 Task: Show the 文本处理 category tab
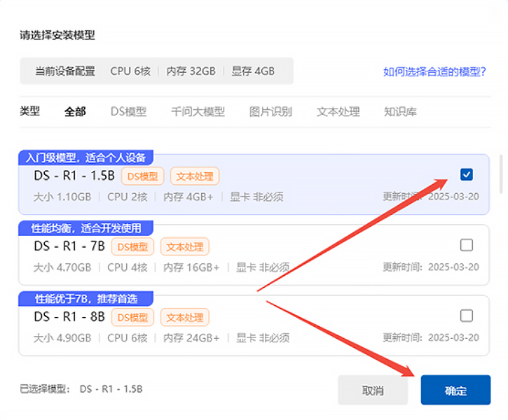(x=338, y=111)
